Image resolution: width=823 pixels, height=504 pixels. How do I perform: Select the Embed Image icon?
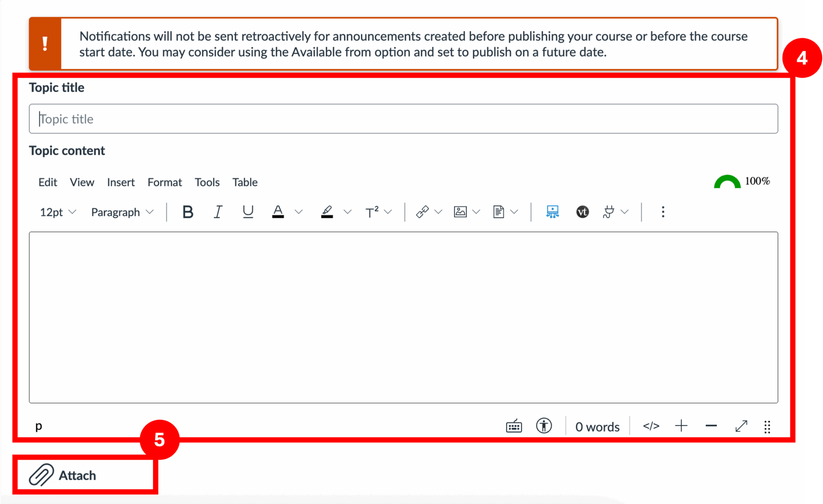460,212
